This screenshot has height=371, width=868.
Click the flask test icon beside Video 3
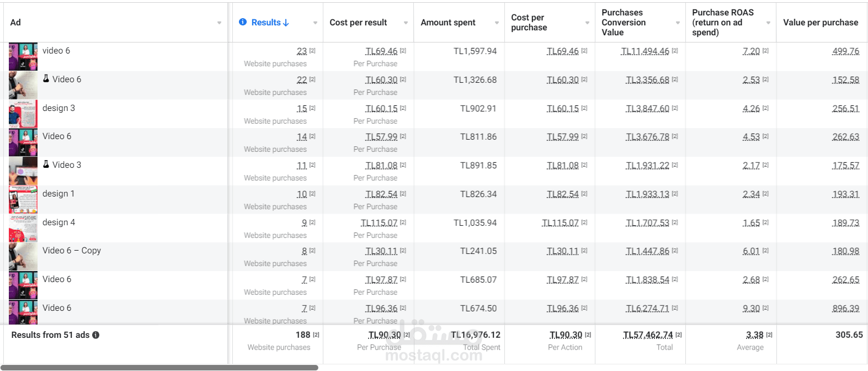46,165
